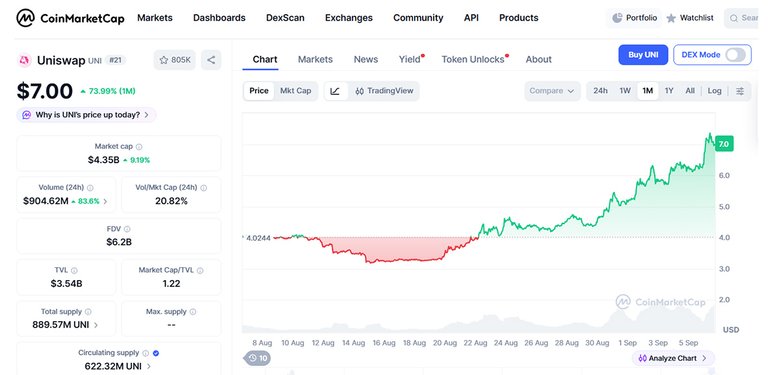Open the Markets nav menu

pos(155,18)
